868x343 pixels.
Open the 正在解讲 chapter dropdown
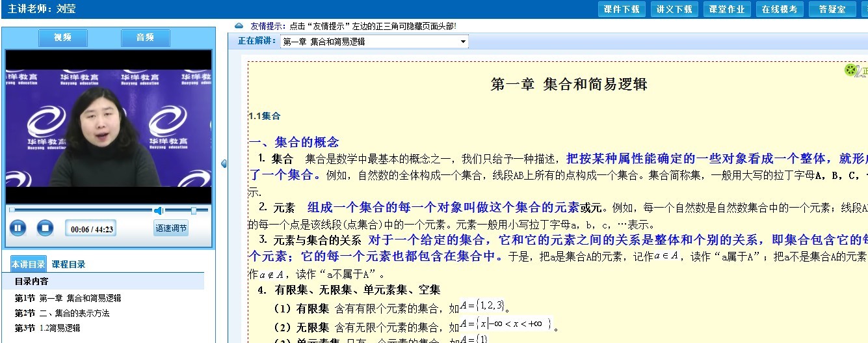point(374,42)
